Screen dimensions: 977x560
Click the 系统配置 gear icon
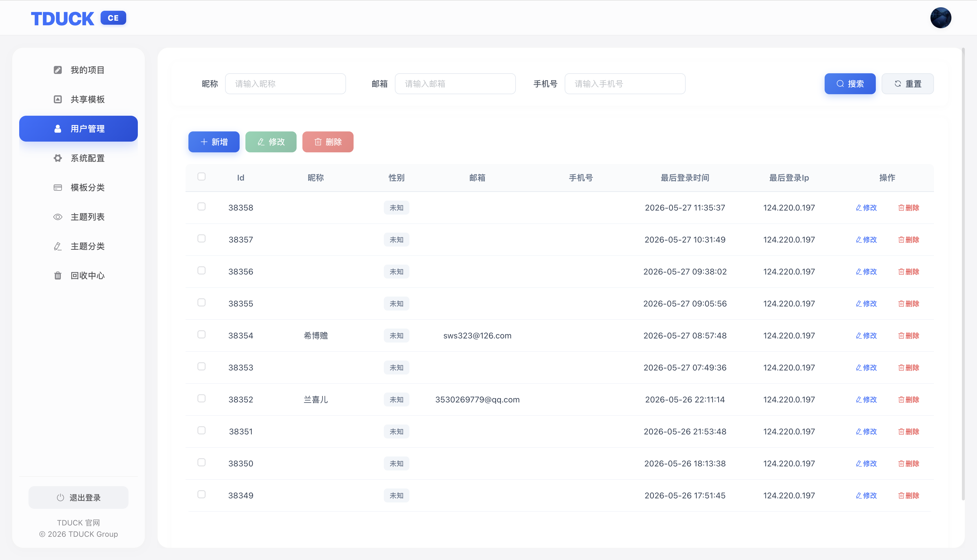(58, 158)
